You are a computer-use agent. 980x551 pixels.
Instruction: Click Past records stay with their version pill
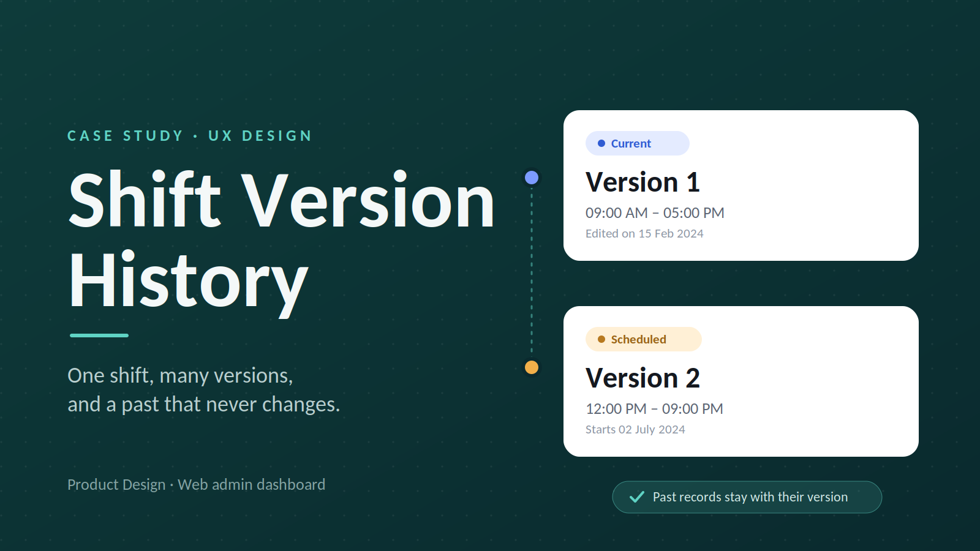point(747,497)
